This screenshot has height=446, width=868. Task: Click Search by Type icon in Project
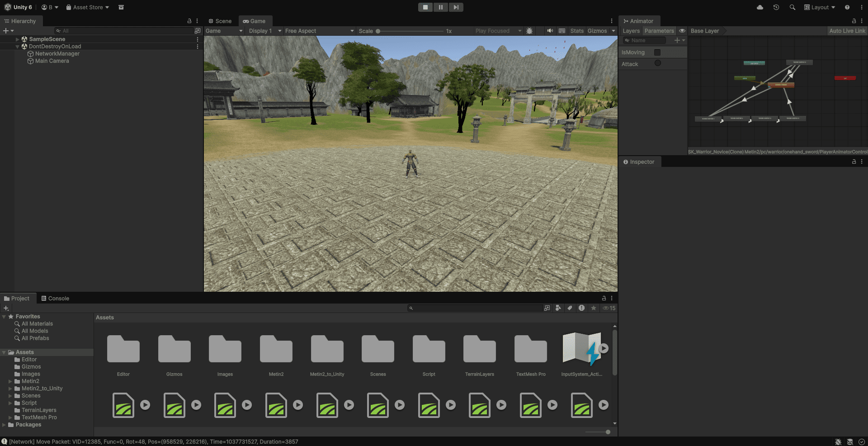click(x=558, y=308)
